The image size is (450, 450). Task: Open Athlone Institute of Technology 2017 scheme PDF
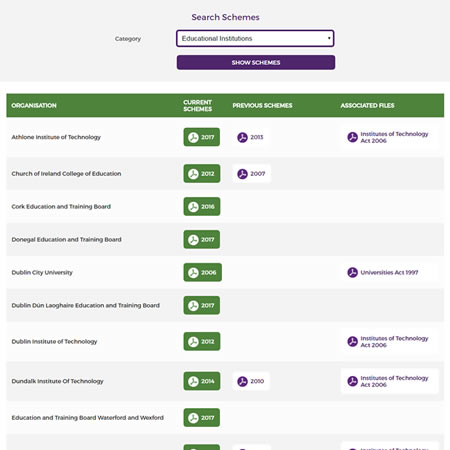(202, 137)
